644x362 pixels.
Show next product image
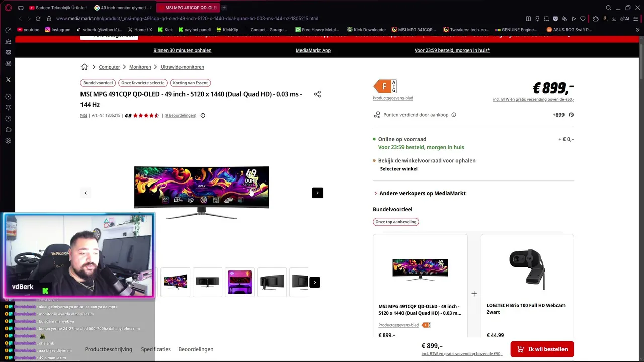click(x=317, y=193)
